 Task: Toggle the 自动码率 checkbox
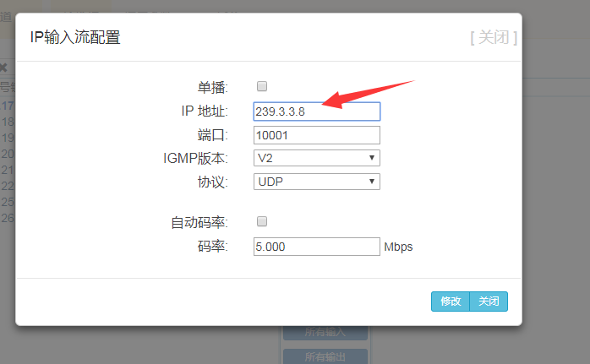pyautogui.click(x=262, y=221)
